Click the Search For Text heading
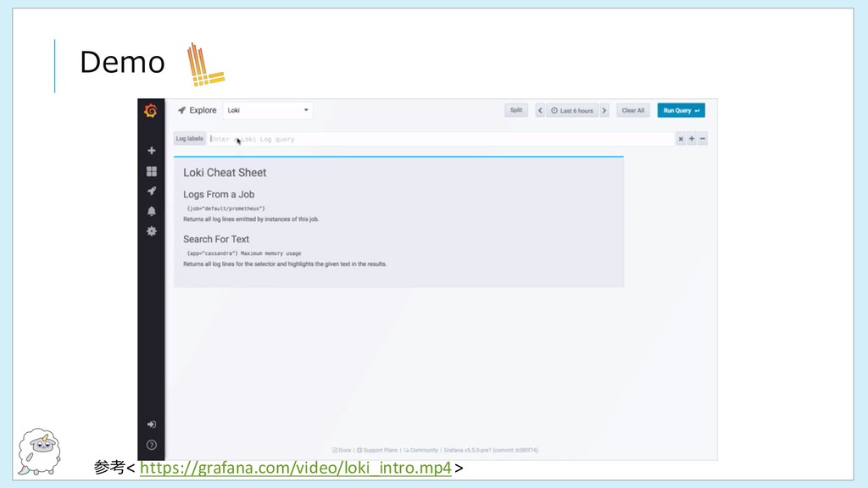The image size is (868, 488). pyautogui.click(x=216, y=239)
